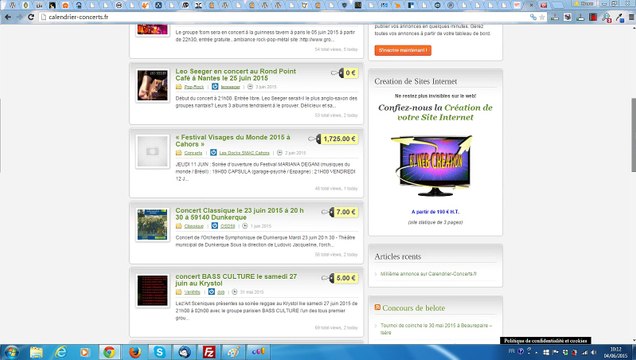
Task: Open the Concerts category link in the Festival listing
Action: coord(193,153)
